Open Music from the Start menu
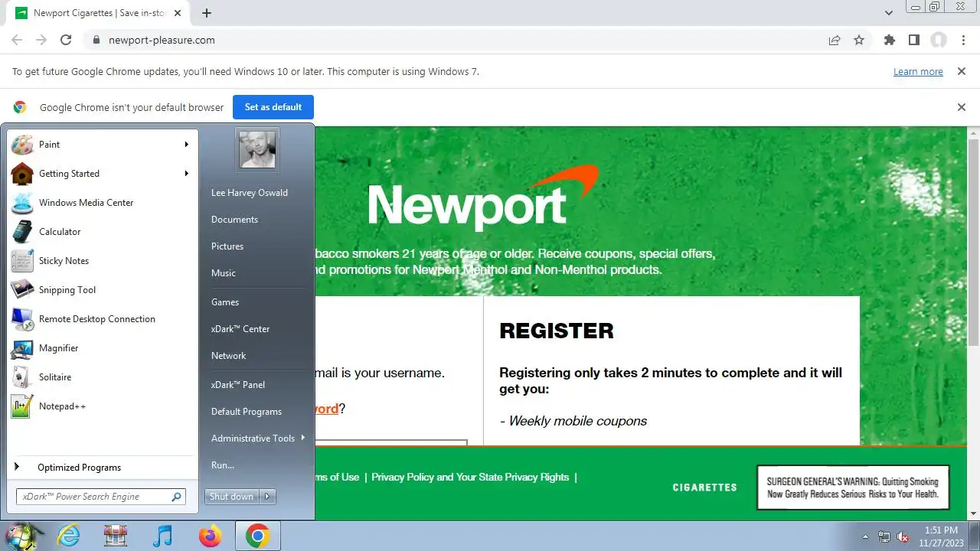Screen dimensions: 980x551 (x=224, y=273)
